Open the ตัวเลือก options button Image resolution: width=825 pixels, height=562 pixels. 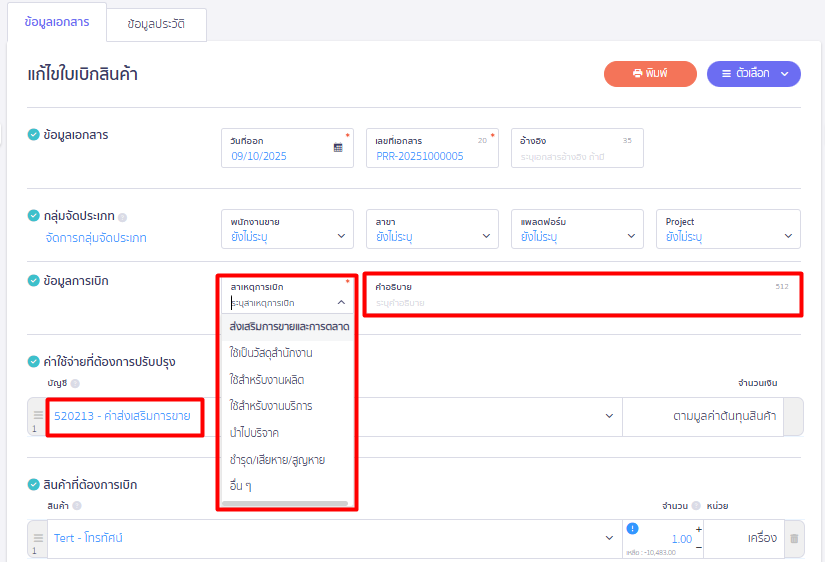point(753,73)
